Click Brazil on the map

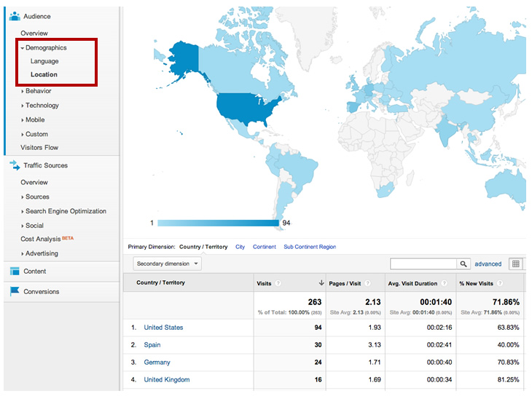[x=299, y=170]
